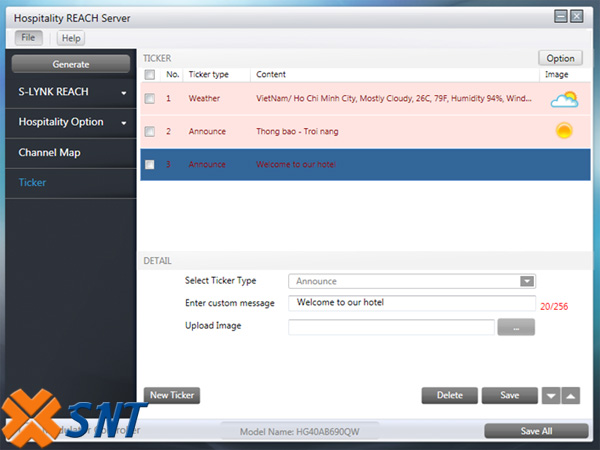Move ticker up with up arrow button
The image size is (600, 450).
coord(570,395)
